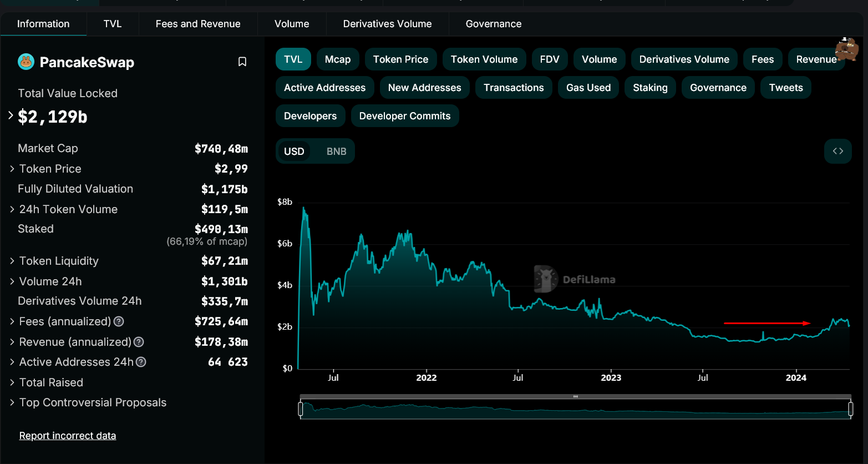
Task: Click Fully Diluted Valuation value $1,175b
Action: click(x=225, y=189)
